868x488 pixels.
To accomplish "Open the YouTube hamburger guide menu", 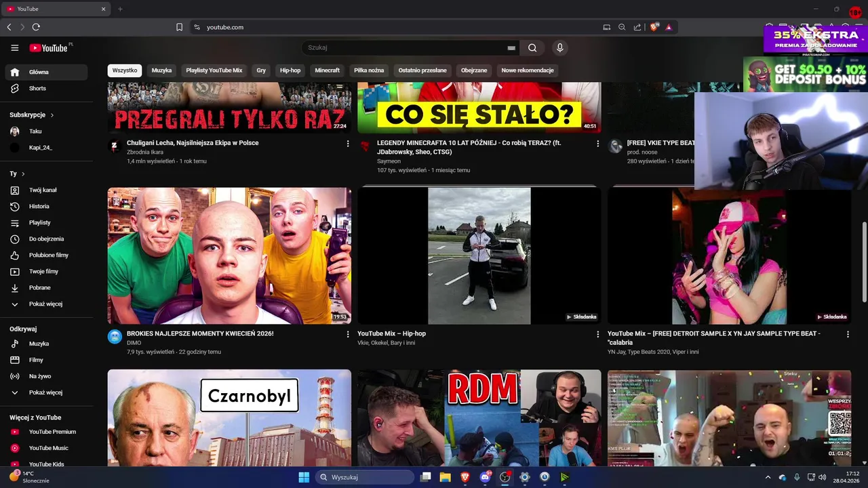I will [14, 47].
